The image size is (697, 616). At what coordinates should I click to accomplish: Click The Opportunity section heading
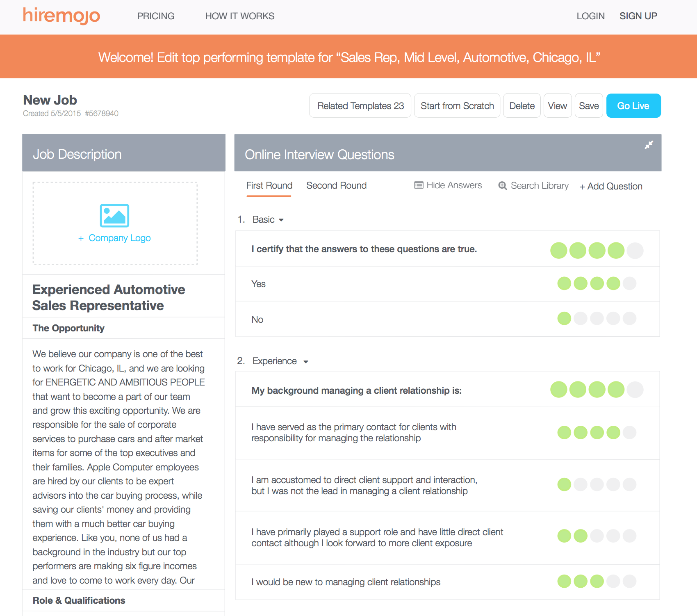(x=68, y=328)
